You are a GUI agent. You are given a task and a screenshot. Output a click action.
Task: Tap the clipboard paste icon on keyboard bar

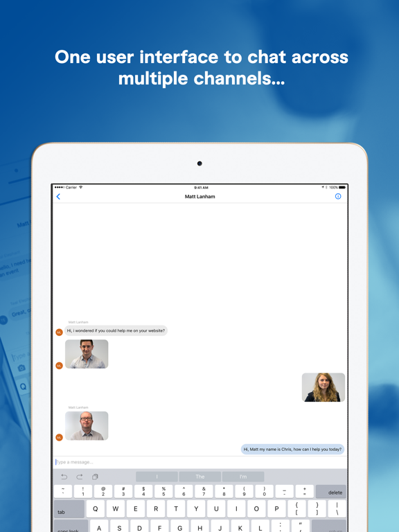pyautogui.click(x=95, y=477)
